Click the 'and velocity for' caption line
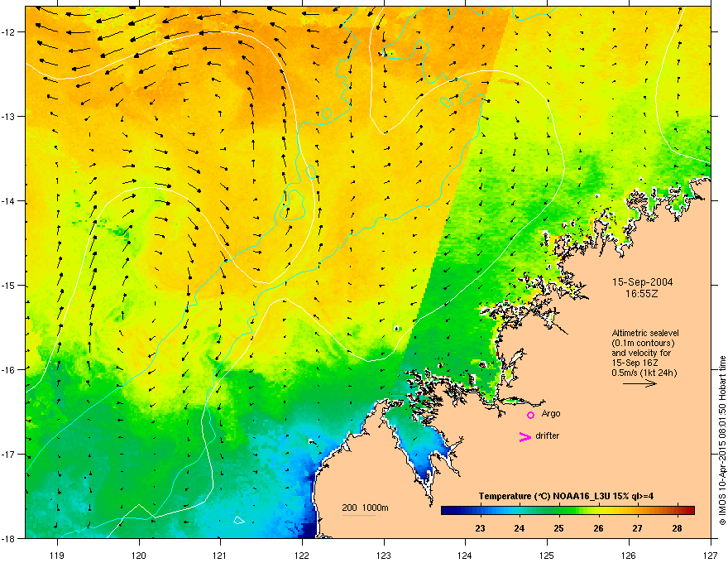728x563 pixels. (x=641, y=353)
